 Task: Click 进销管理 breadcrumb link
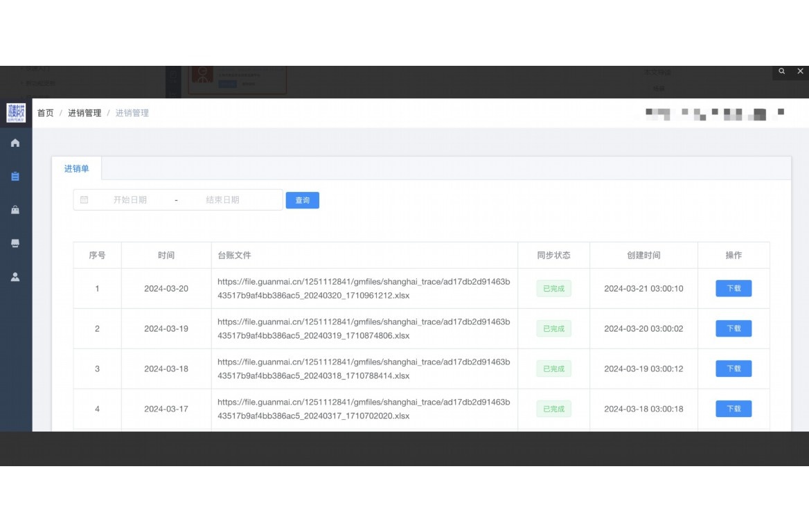click(x=85, y=113)
